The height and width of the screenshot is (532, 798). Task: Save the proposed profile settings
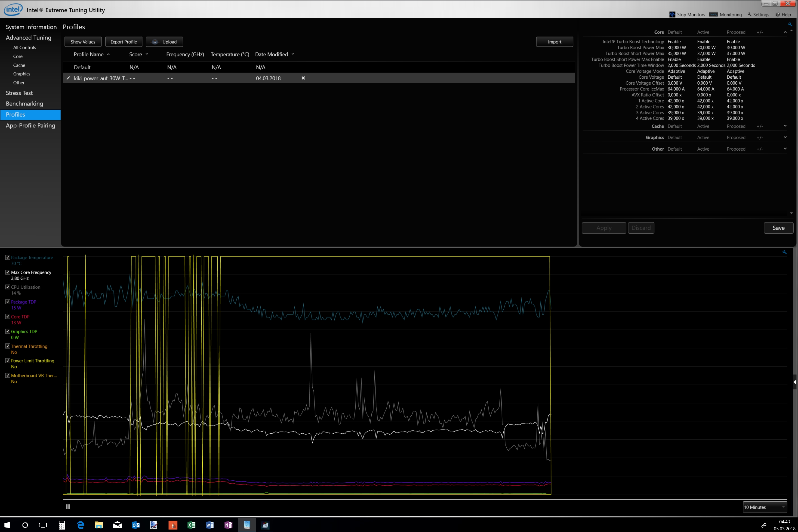[779, 228]
